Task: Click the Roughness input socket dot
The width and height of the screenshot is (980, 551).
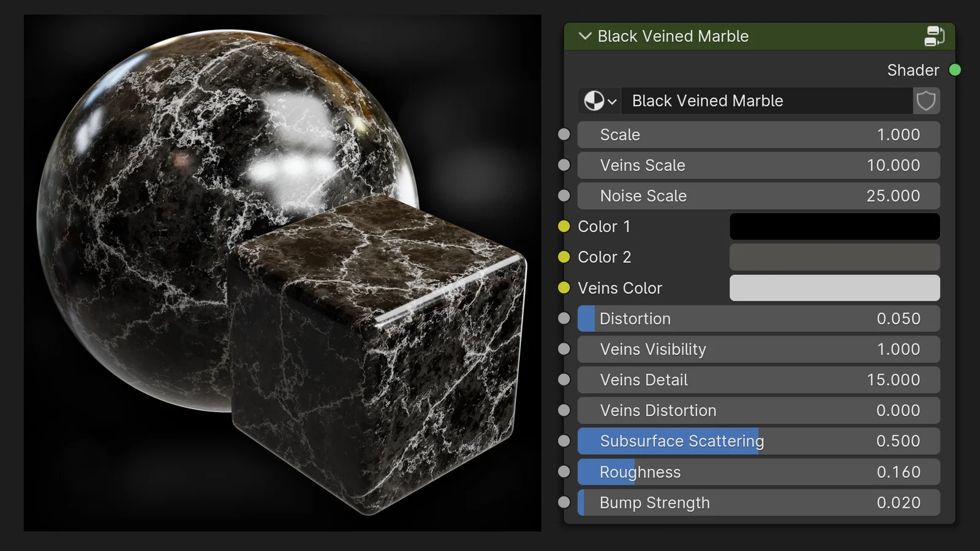Action: (563, 471)
